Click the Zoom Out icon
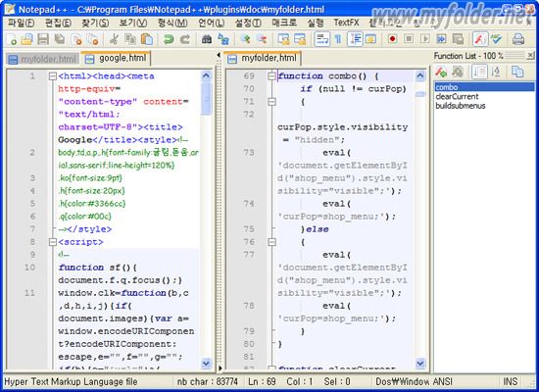This screenshot has height=392, width=539. [262, 39]
